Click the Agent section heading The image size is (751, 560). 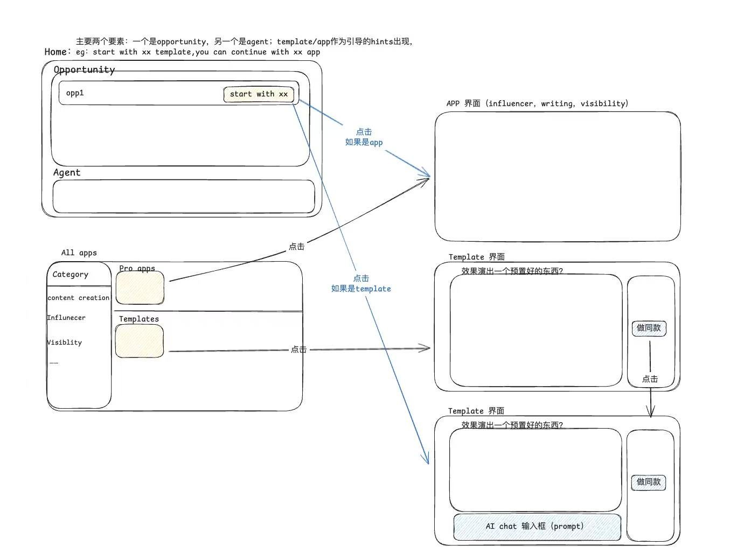[x=67, y=172]
